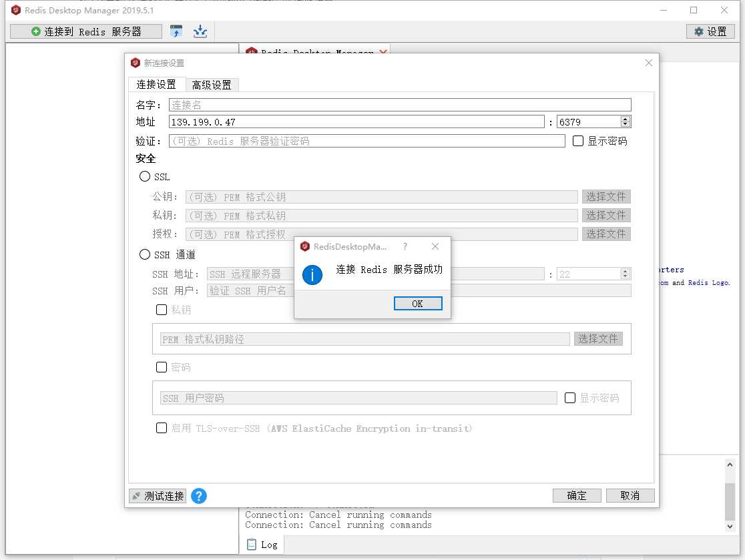745x560 pixels.
Task: Toggle the 密码 checkbox under SSH
Action: (162, 367)
